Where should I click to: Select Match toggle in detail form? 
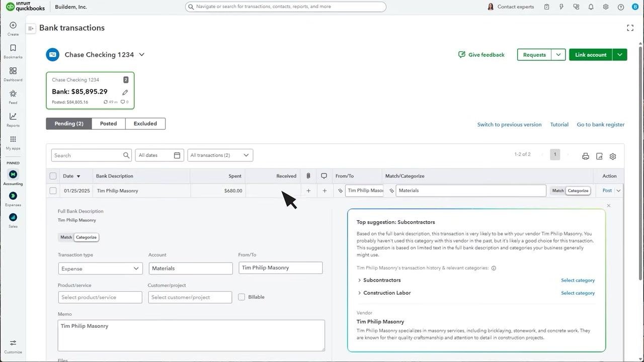click(66, 237)
